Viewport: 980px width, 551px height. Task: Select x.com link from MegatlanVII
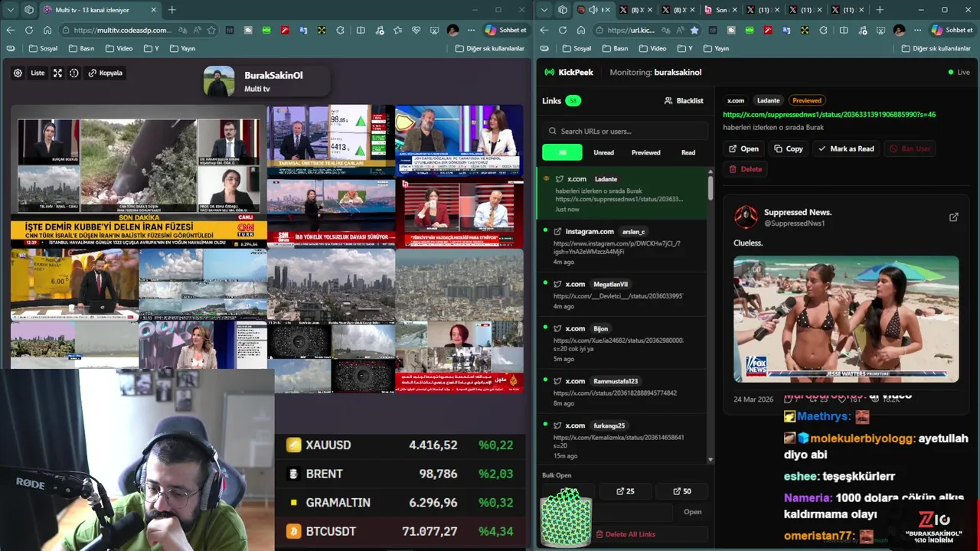point(622,295)
